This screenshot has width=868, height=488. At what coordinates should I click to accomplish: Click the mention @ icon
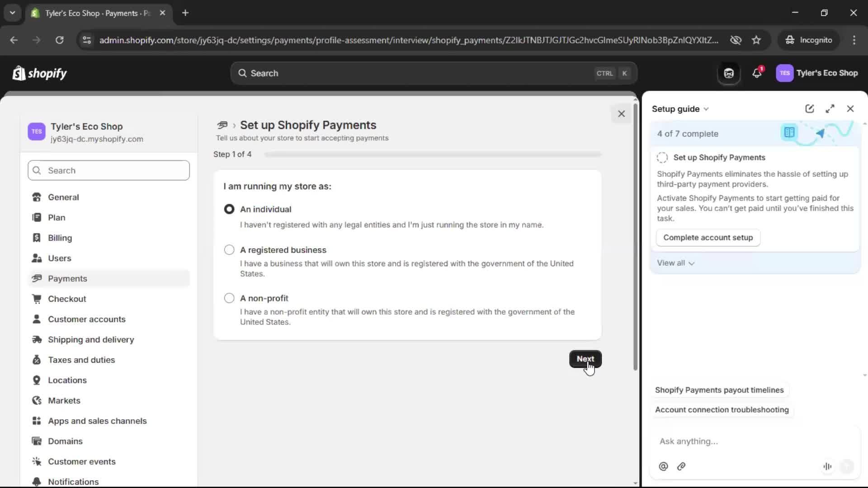663,466
